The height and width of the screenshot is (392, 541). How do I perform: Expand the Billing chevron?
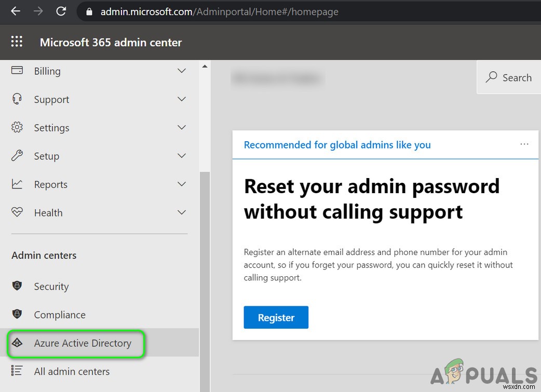pos(182,71)
